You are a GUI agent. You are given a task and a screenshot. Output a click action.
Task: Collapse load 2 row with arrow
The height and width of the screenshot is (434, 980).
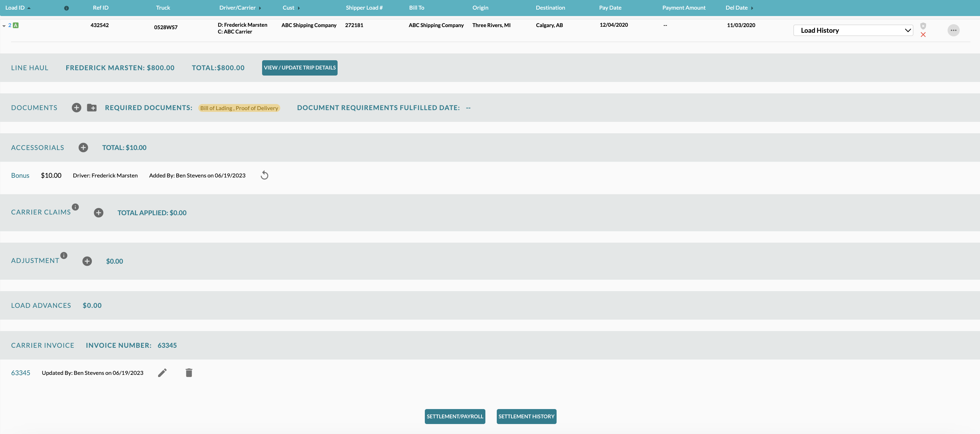[4, 26]
